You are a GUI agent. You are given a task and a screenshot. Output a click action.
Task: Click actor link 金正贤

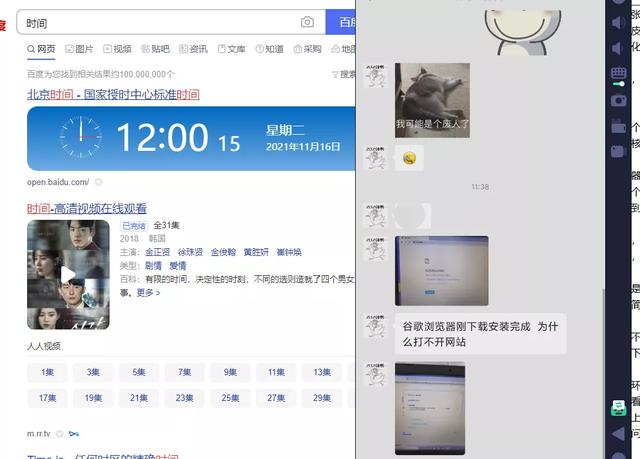coord(158,252)
